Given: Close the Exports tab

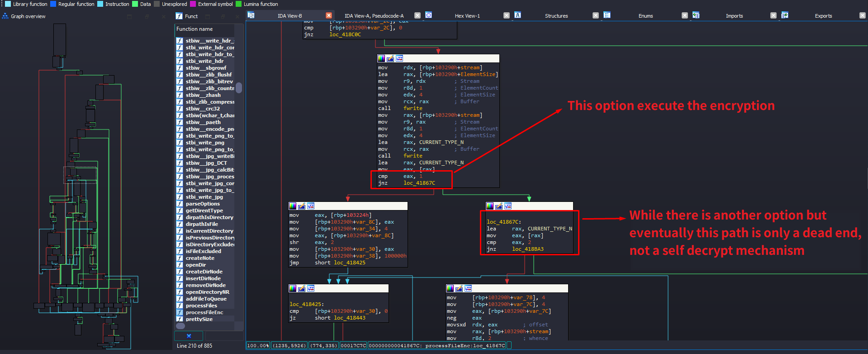Looking at the screenshot, I should point(862,15).
